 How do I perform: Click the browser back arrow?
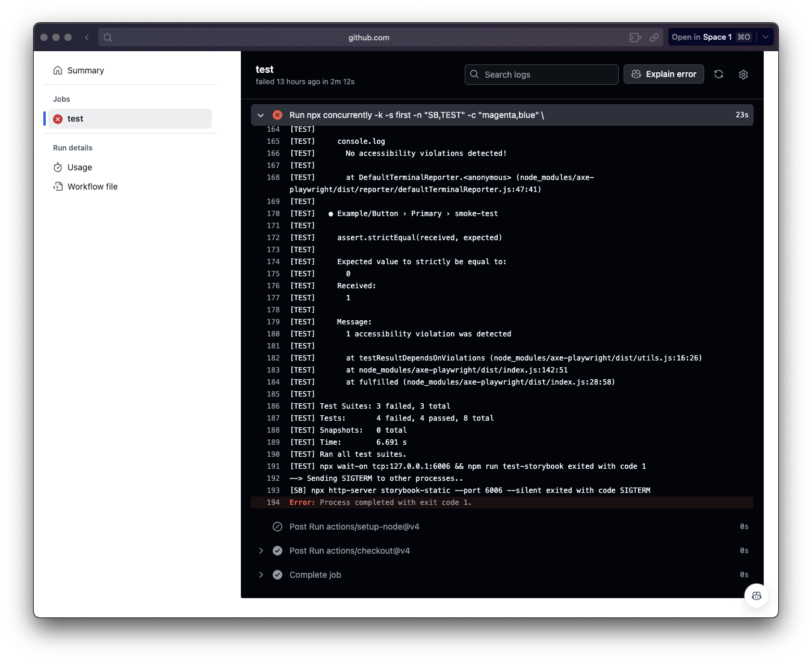tap(87, 37)
